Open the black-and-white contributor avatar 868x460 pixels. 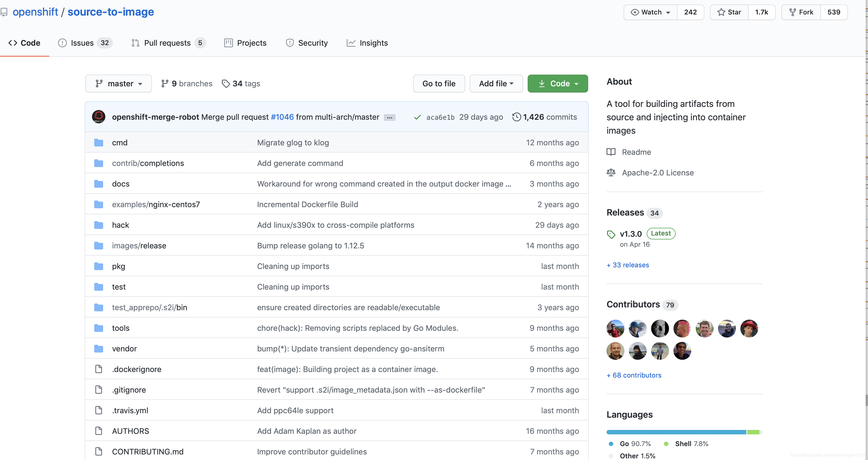coord(660,328)
